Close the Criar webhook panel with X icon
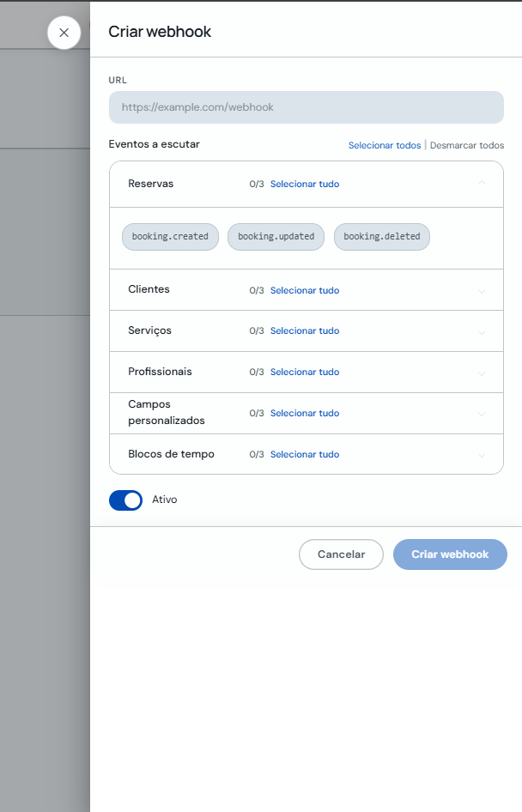Viewport: 522px width, 812px height. pyautogui.click(x=64, y=33)
